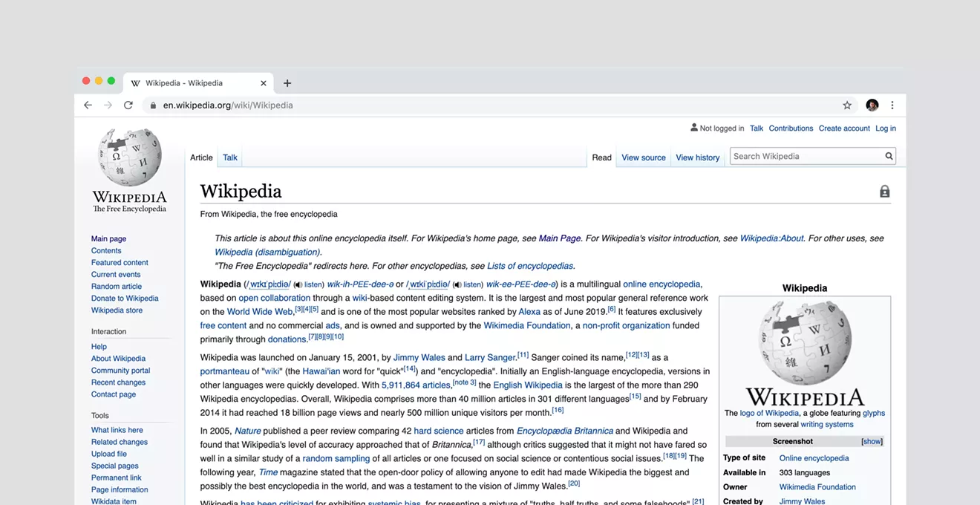Viewport: 980px width, 505px height.
Task: View Recent changes in the sidebar
Action: click(118, 382)
